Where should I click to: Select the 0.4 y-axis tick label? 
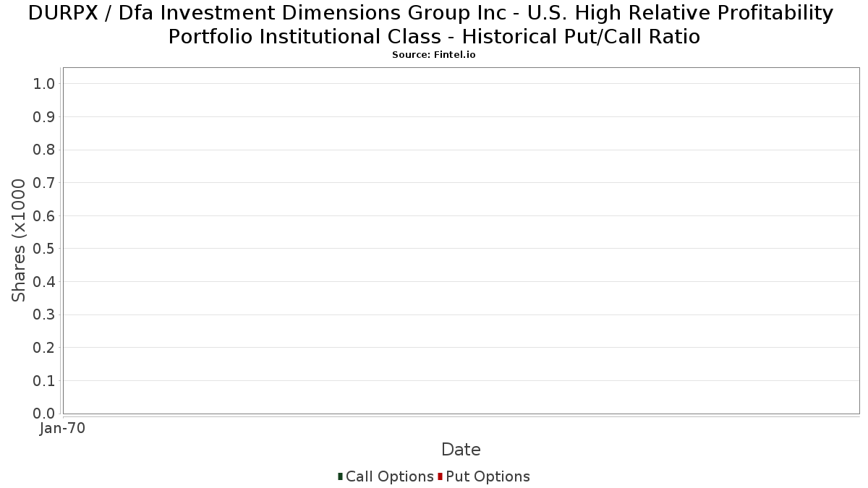[x=44, y=281]
